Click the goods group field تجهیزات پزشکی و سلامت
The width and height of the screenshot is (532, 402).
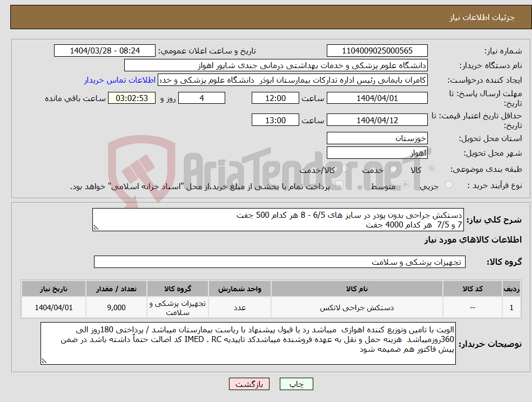(x=280, y=262)
